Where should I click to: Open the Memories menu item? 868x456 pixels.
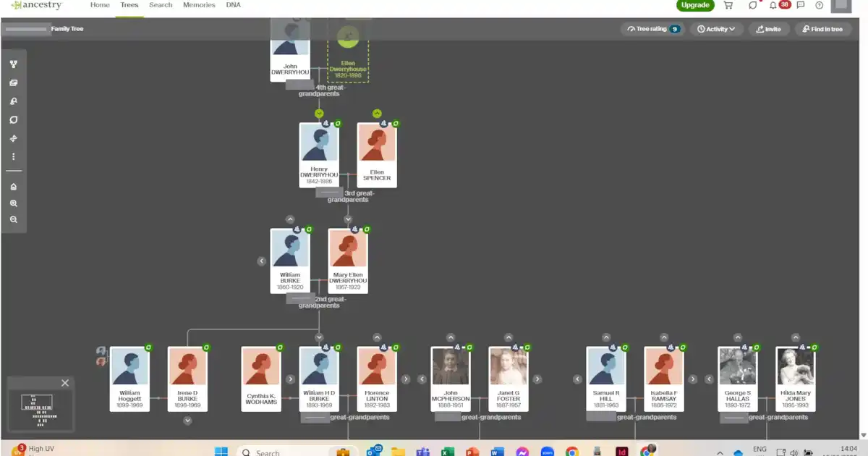199,5
